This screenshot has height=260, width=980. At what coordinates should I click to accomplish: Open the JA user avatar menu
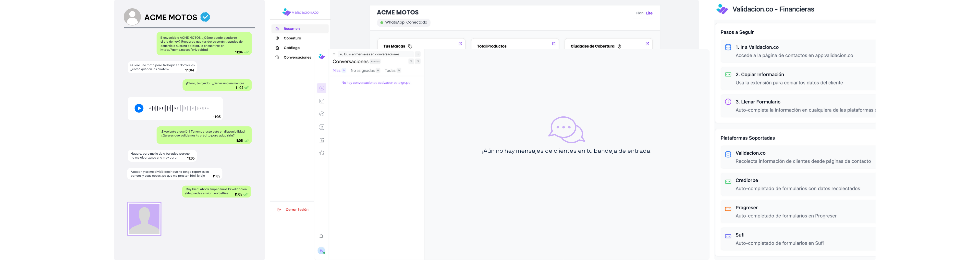(321, 250)
